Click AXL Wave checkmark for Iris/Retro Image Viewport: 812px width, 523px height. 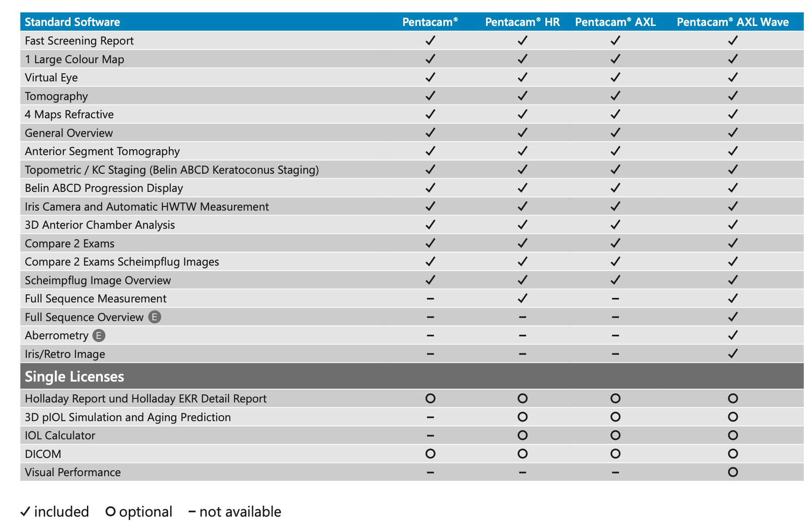coord(732,354)
